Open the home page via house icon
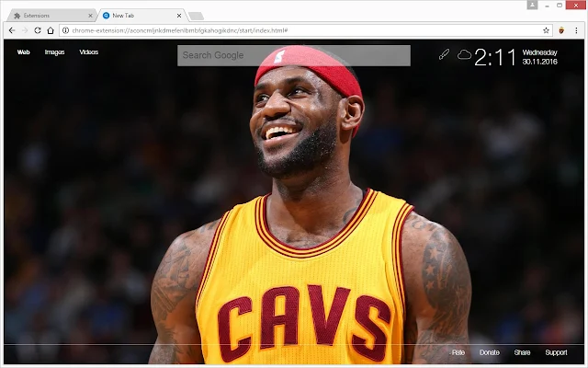588x368 pixels. pyautogui.click(x=51, y=30)
